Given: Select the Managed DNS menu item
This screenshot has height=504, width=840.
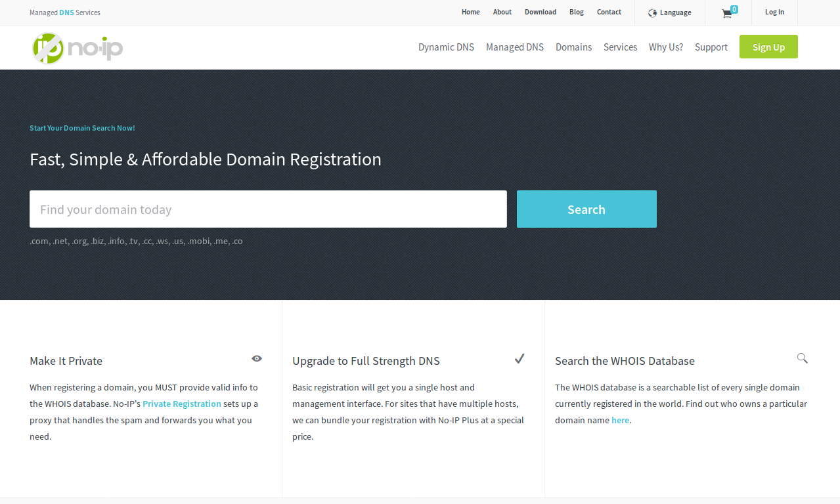Looking at the screenshot, I should pos(514,47).
